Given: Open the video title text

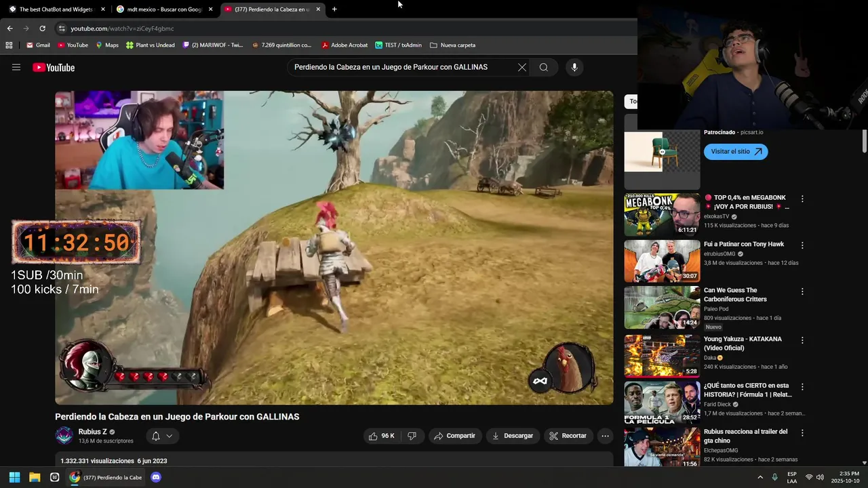Looking at the screenshot, I should click(x=177, y=417).
